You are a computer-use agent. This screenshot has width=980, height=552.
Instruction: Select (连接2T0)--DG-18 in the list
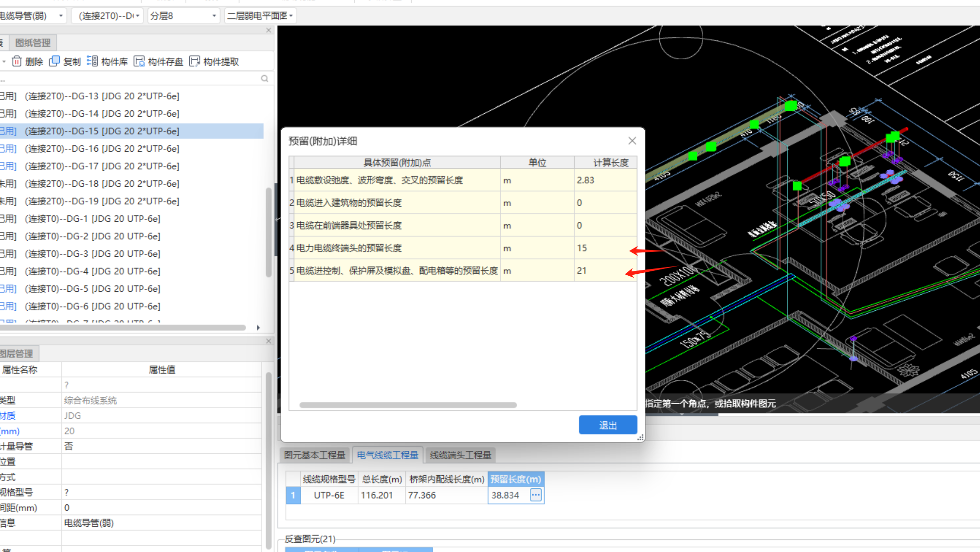click(102, 183)
